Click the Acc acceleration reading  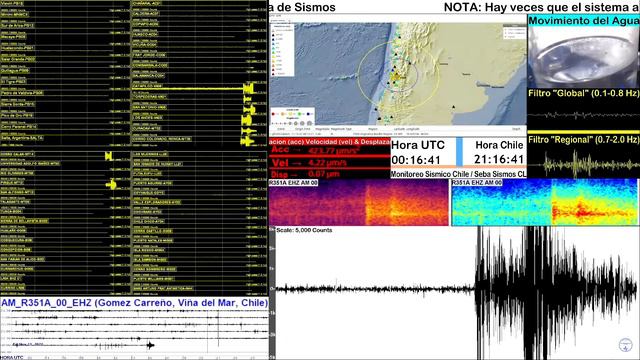pyautogui.click(x=314, y=150)
